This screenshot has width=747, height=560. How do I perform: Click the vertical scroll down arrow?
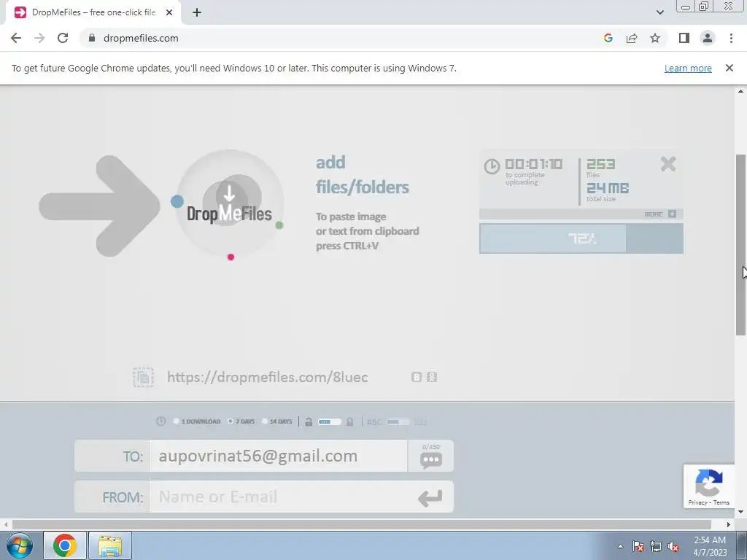[740, 513]
